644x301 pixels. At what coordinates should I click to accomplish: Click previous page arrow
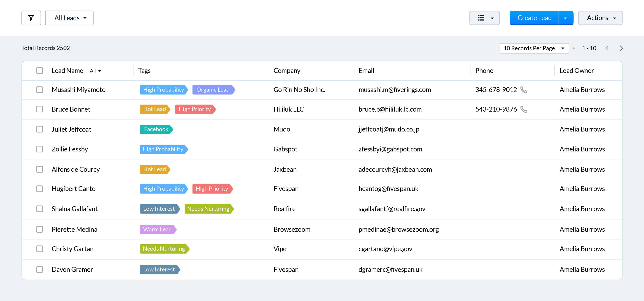607,48
